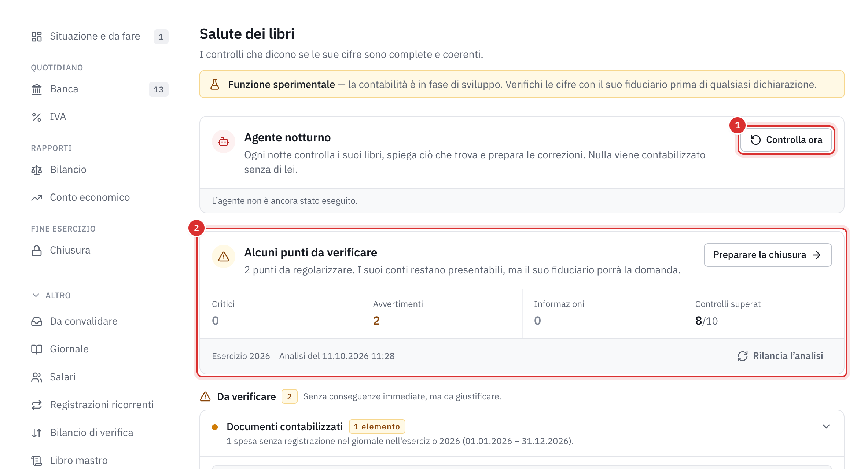
Task: Click the up-down arrows icon for Bilancio di verifica
Action: (x=37, y=433)
